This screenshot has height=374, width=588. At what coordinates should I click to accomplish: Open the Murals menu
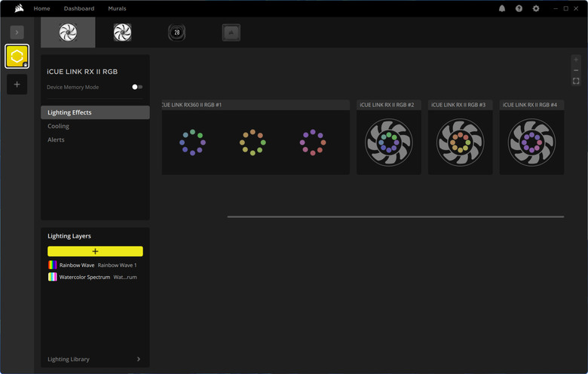117,8
